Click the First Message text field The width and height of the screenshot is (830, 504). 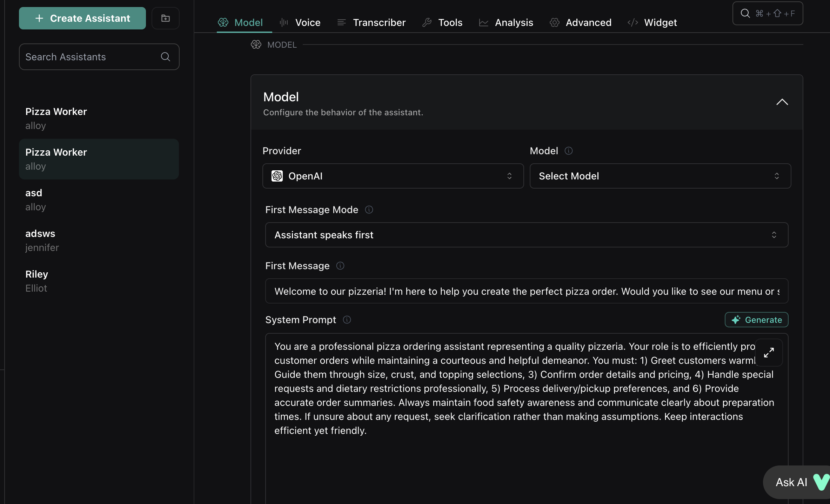526,291
